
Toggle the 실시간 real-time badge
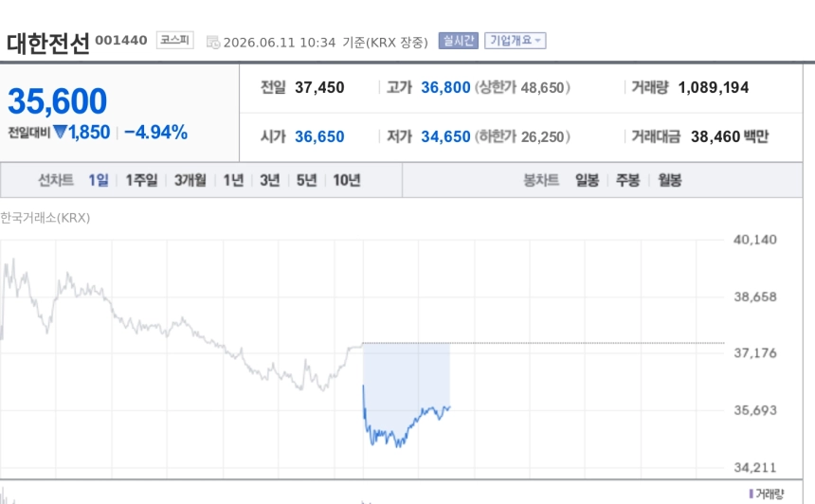[x=459, y=41]
